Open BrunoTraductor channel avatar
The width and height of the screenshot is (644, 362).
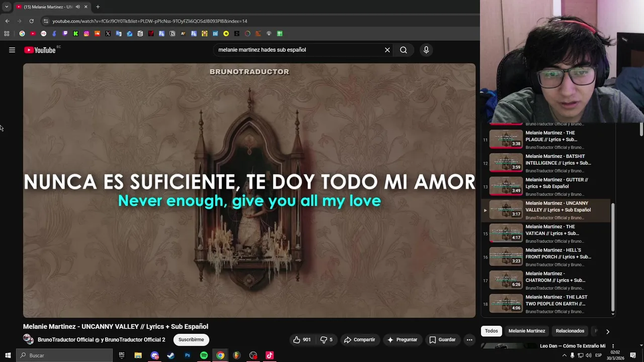(x=28, y=339)
